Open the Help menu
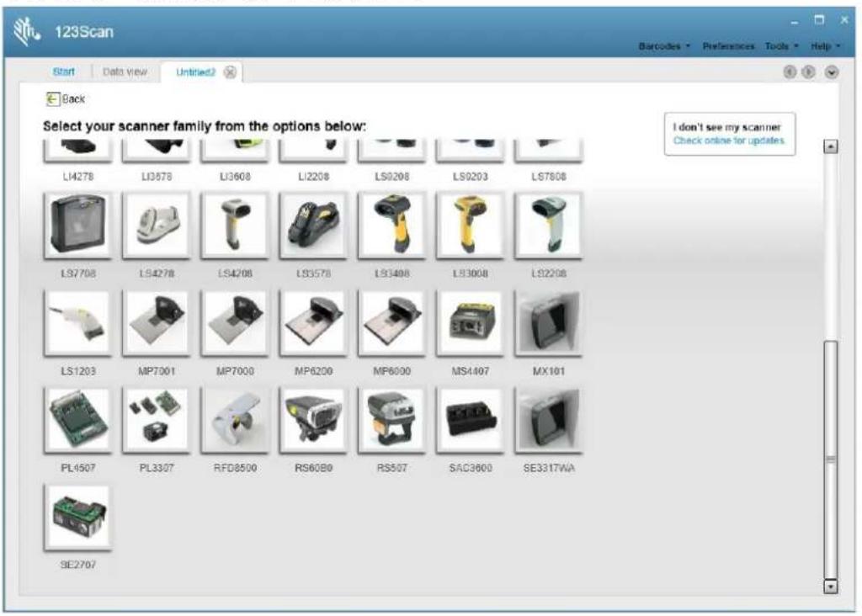 point(825,46)
